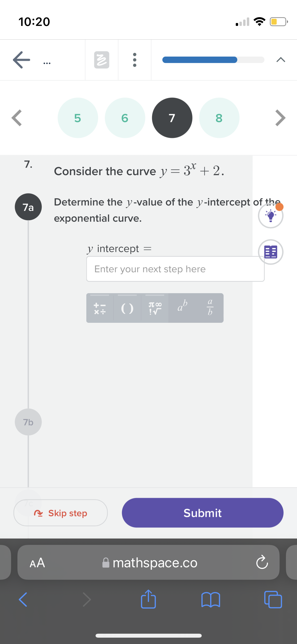The height and width of the screenshot is (644, 297).
Task: Open the three-dot options menu
Action: (x=135, y=60)
